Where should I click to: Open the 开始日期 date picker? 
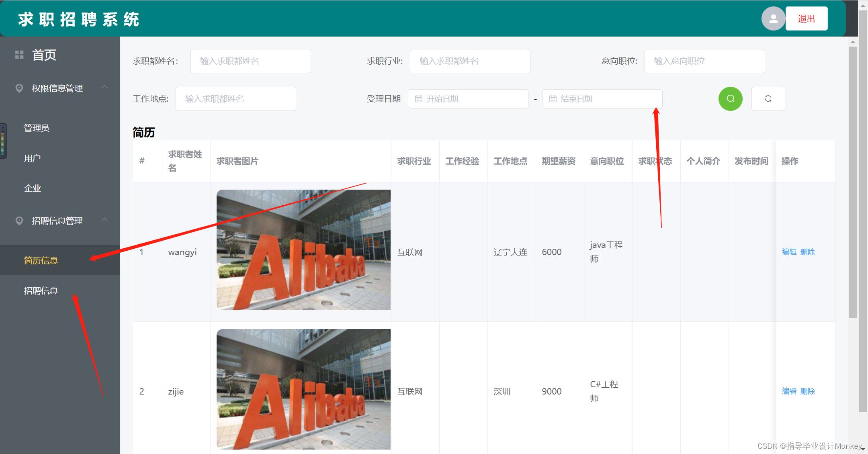point(468,99)
